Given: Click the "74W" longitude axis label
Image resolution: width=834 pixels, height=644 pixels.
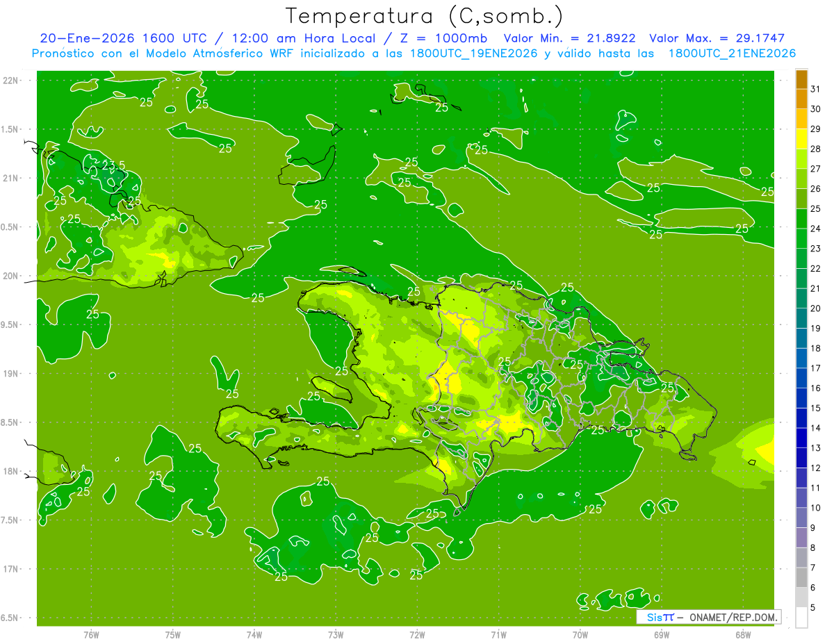Looking at the screenshot, I should click(254, 634).
